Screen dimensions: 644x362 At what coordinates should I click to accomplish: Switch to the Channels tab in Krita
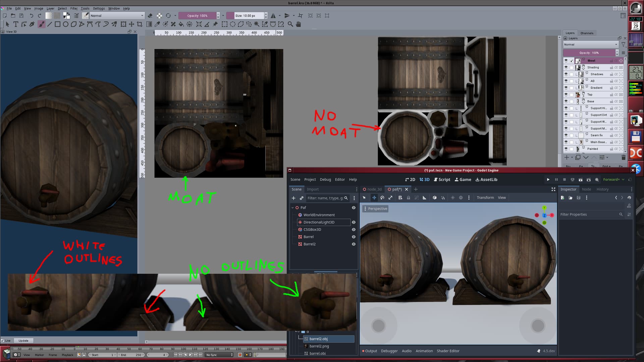tap(587, 33)
